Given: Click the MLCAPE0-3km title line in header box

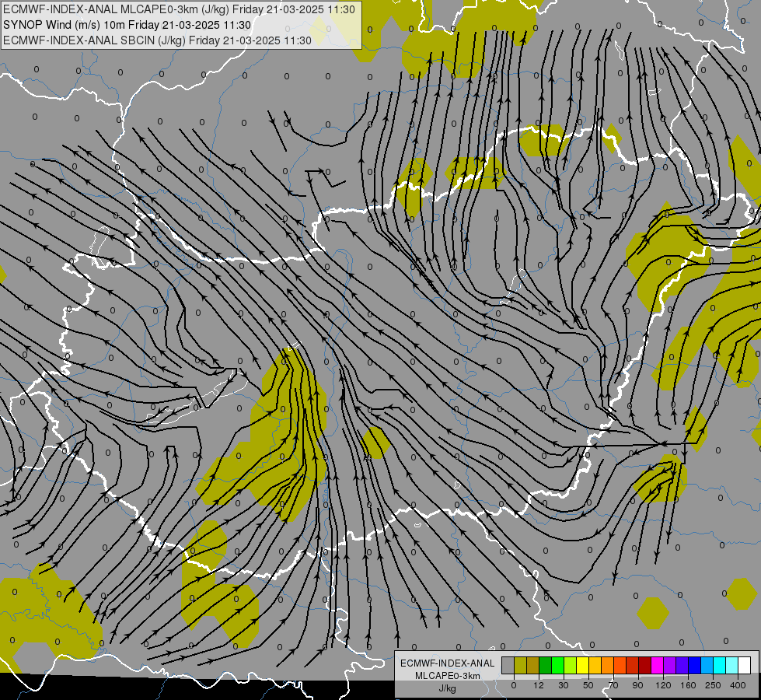Looking at the screenshot, I should [x=179, y=9].
